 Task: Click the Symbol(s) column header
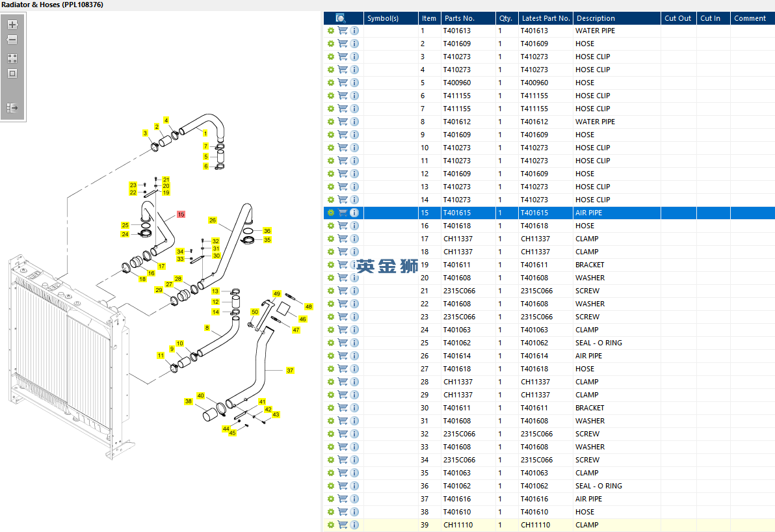(x=391, y=18)
